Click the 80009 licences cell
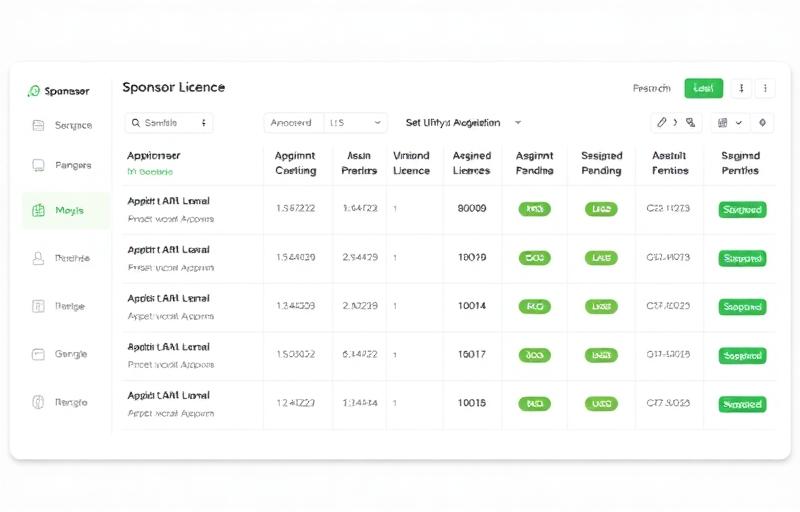 [472, 209]
